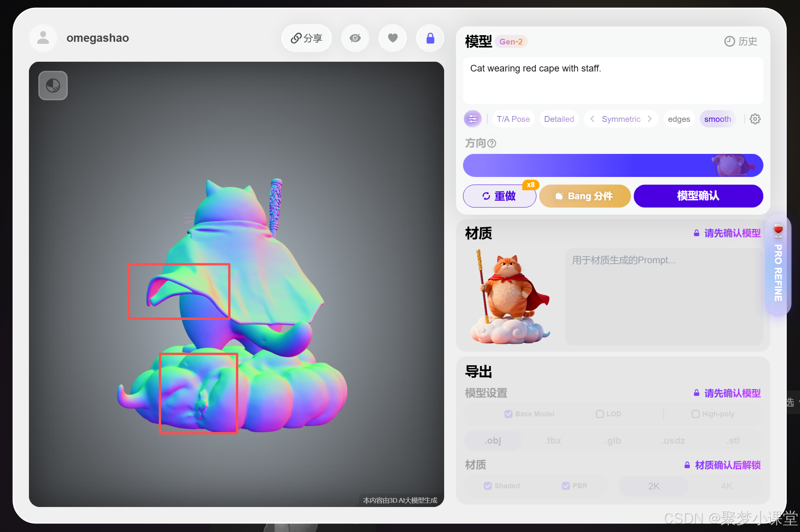Viewport: 800px width, 532px height.
Task: Click right chevron beside Symmetric
Action: (x=650, y=119)
